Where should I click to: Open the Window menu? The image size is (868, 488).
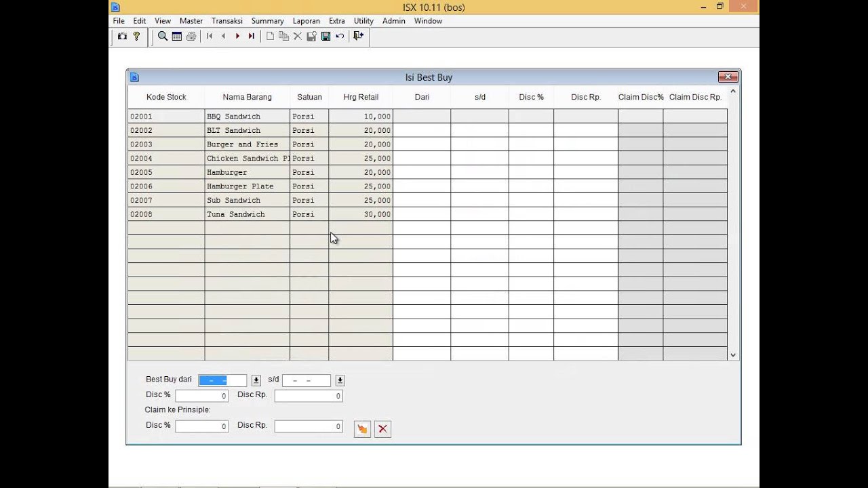[x=428, y=21]
